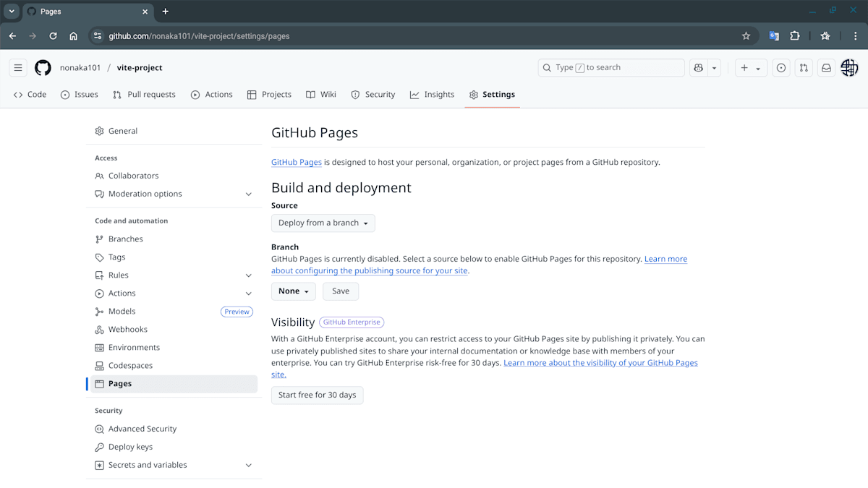The image size is (868, 488).
Task: Go to Pull requests tab
Action: tap(144, 95)
